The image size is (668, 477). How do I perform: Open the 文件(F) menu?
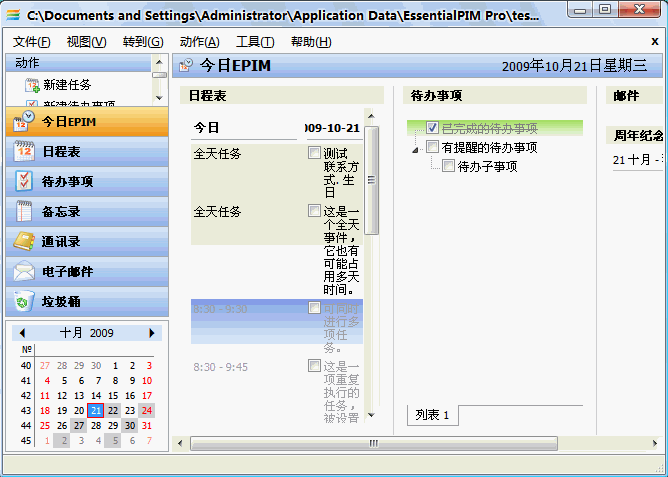32,42
